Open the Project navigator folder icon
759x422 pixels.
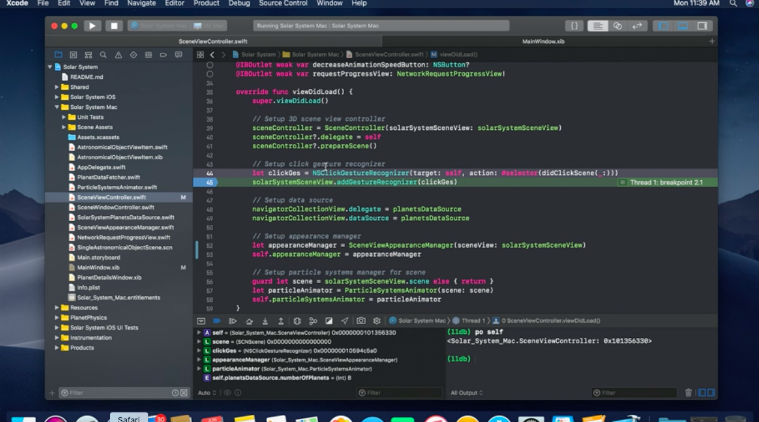pyautogui.click(x=58, y=55)
